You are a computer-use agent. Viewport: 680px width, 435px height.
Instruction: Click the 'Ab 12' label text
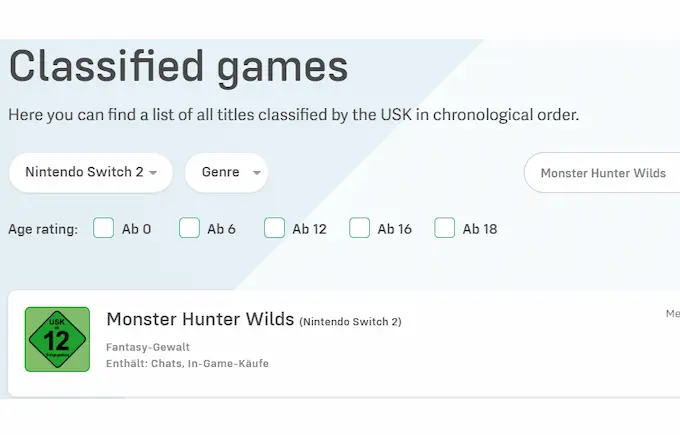tap(309, 229)
